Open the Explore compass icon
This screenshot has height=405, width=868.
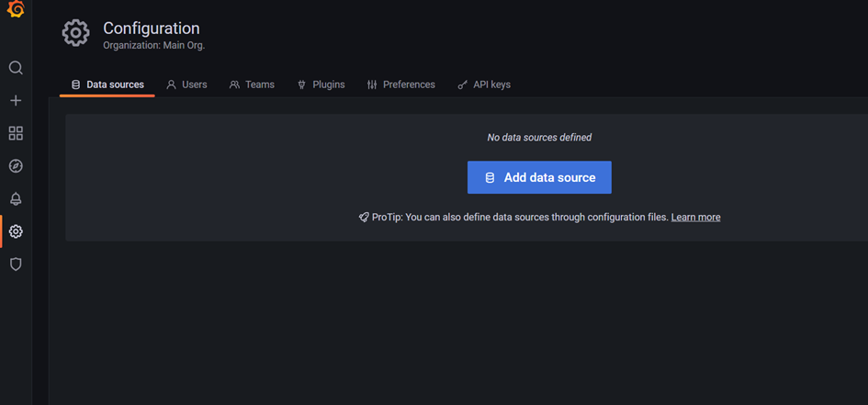(x=16, y=166)
